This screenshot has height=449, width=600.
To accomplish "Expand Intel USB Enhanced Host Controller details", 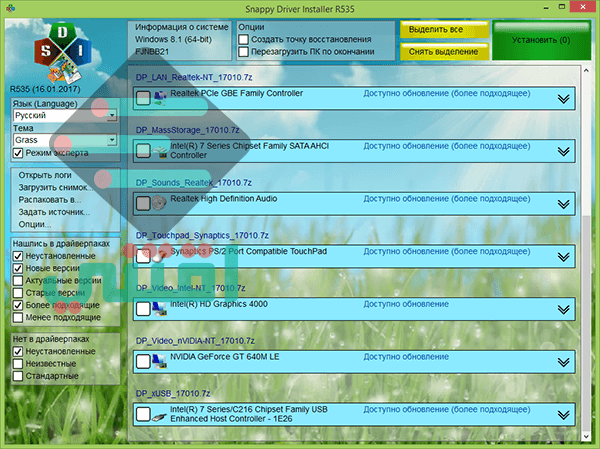I will 563,415.
